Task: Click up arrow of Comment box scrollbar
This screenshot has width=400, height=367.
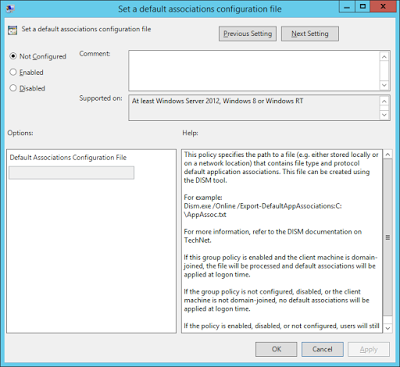Action: click(384, 57)
